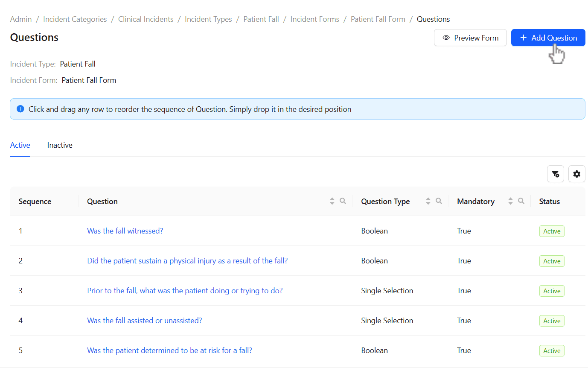Toggle the Active status badge on row 1
Image resolution: width=588 pixels, height=368 pixels.
pyautogui.click(x=552, y=231)
